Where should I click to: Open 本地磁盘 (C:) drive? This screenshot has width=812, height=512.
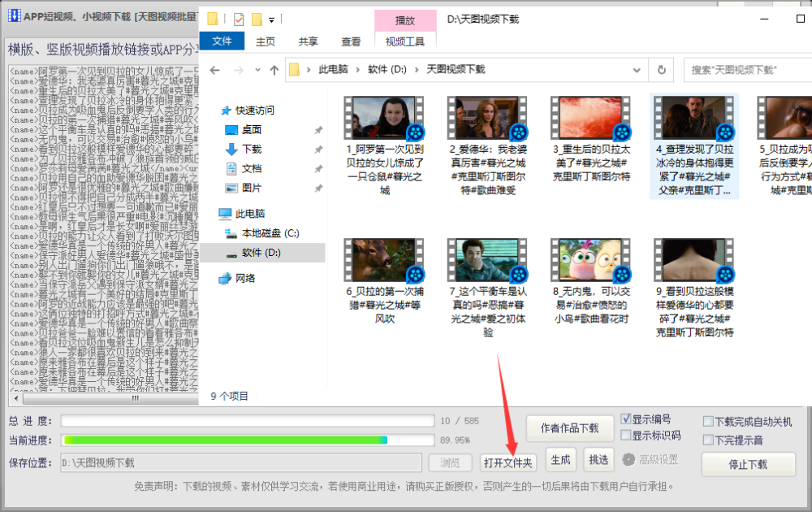270,233
